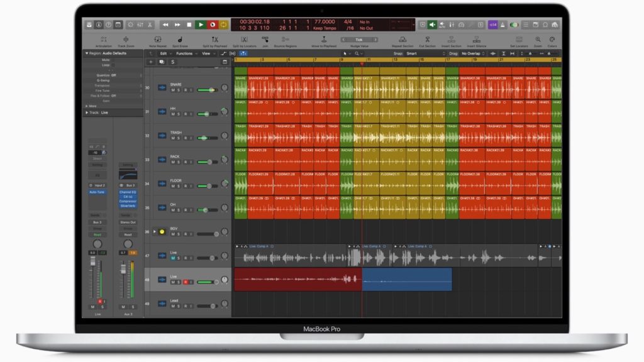Click Insert Silence toolbar icon

(477, 40)
